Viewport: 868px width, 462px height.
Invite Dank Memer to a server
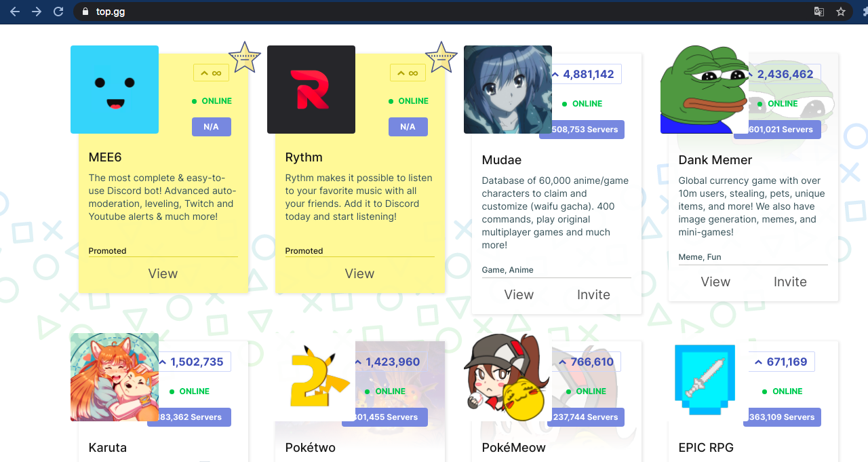coord(790,282)
